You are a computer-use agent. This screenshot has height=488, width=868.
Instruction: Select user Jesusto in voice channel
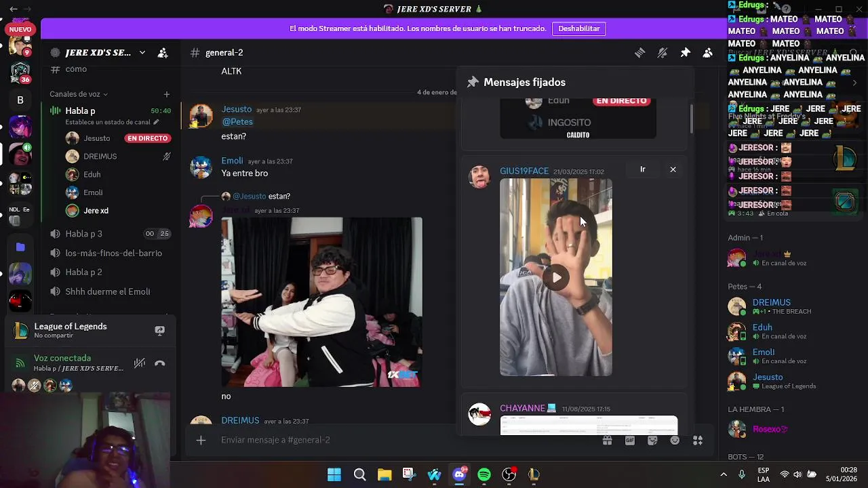[x=96, y=138]
